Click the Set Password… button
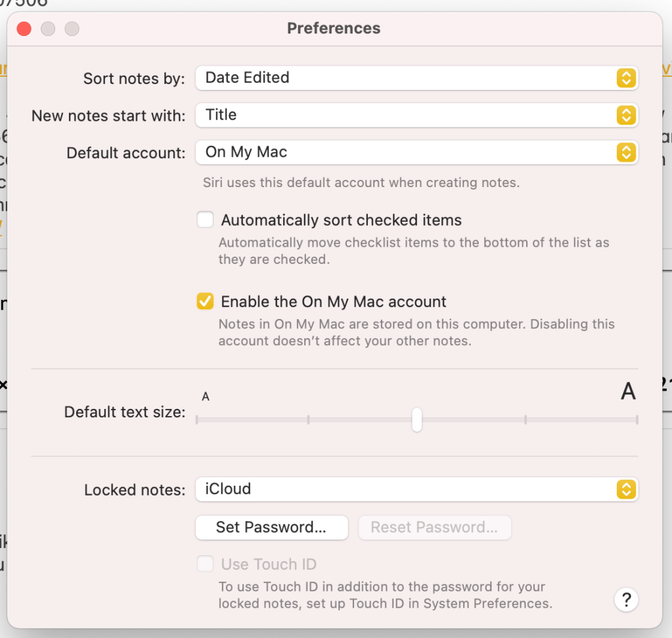Screen dimensions: 672x638 [x=271, y=527]
